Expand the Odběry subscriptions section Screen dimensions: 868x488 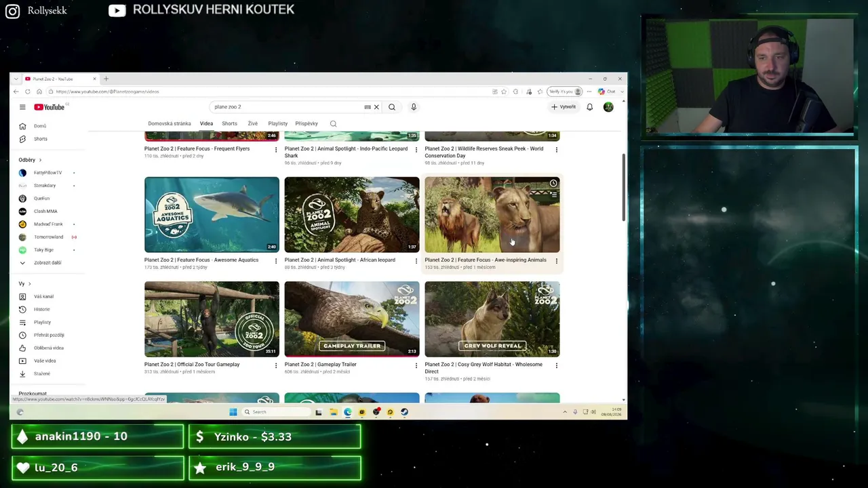[31, 160]
